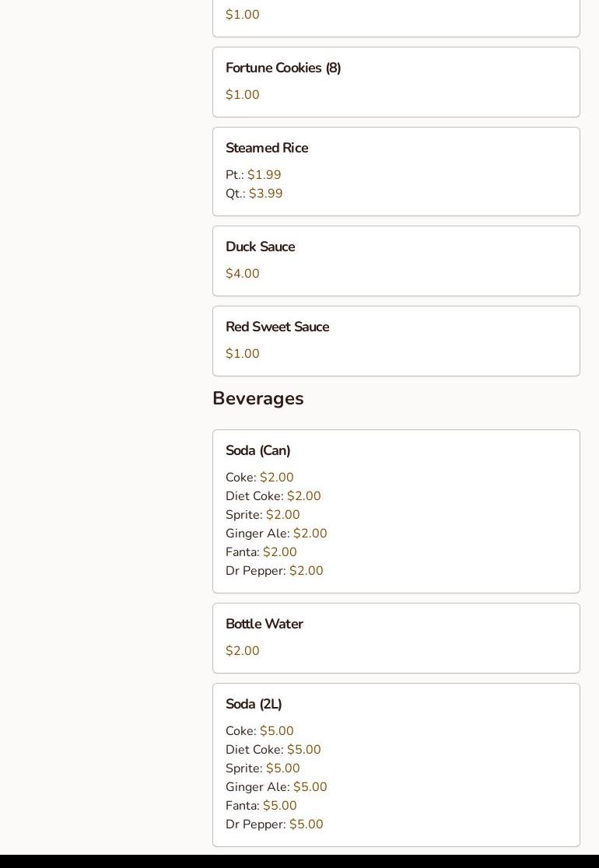This screenshot has height=868, width=599.
Task: Select the Duck Sauce item title
Action: pyautogui.click(x=260, y=247)
